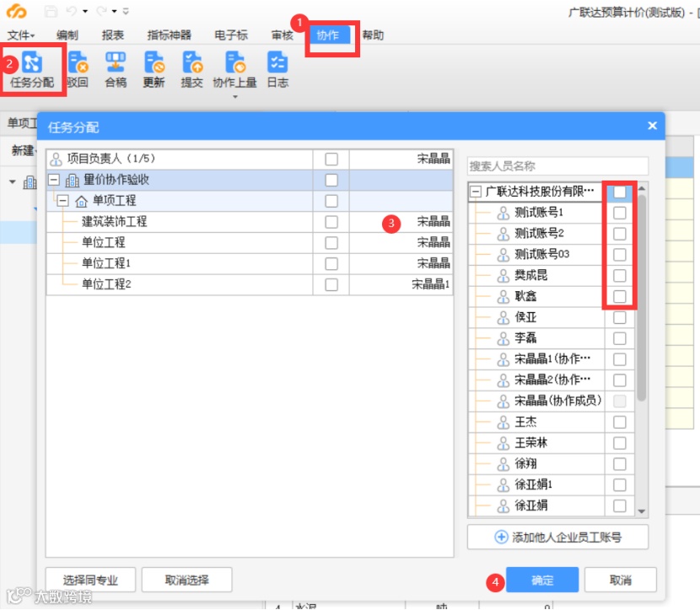Image resolution: width=700 pixels, height=610 pixels.
Task: Tick the checkbox for 测试账号03
Action: (620, 255)
